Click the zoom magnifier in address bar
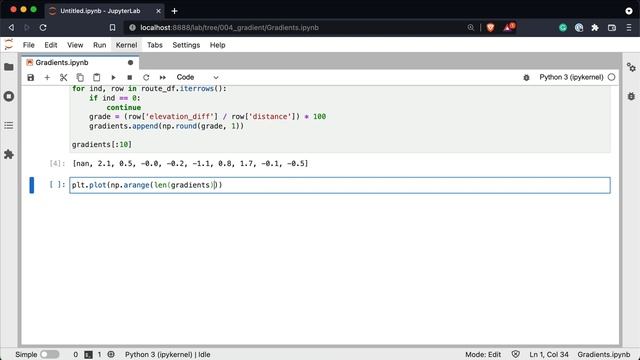The width and height of the screenshot is (640, 360). coord(471,27)
